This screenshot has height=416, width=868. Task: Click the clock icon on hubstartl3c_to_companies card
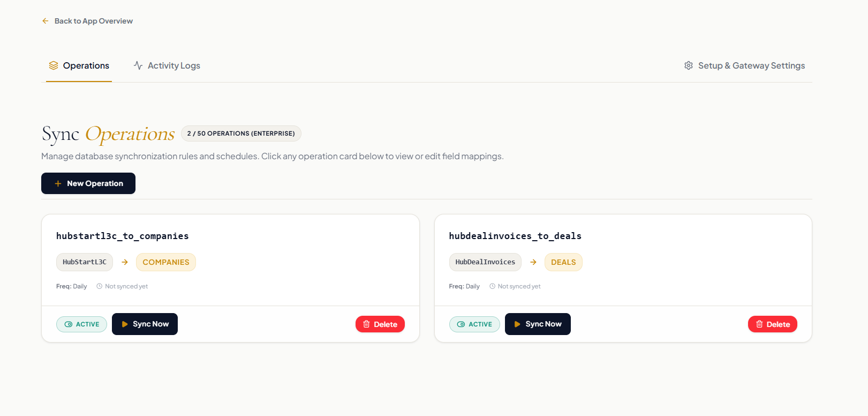pos(100,286)
